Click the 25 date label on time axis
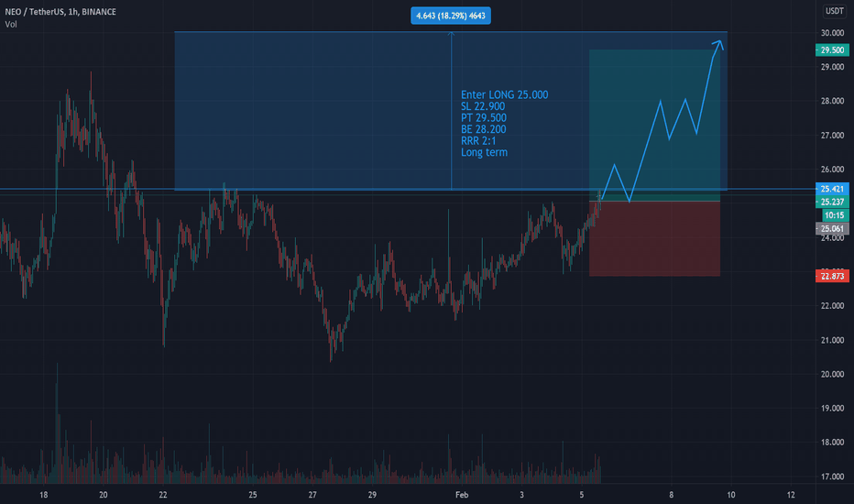 click(x=253, y=495)
